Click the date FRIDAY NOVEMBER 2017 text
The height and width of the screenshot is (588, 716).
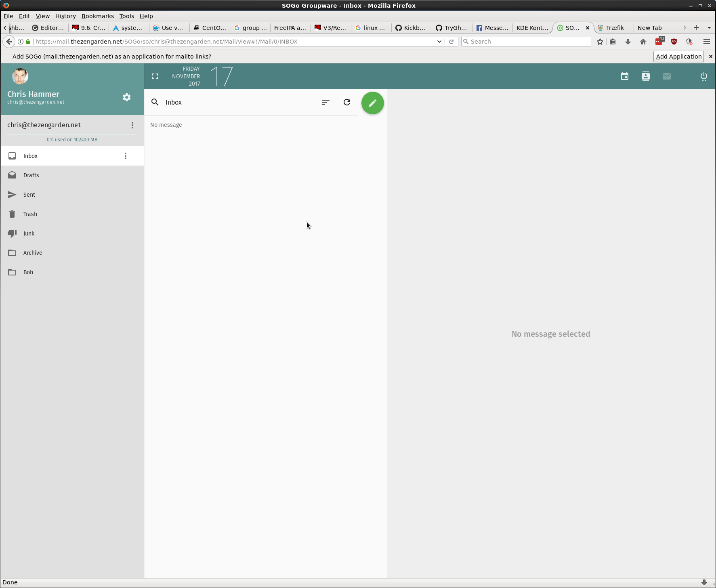[x=186, y=76]
